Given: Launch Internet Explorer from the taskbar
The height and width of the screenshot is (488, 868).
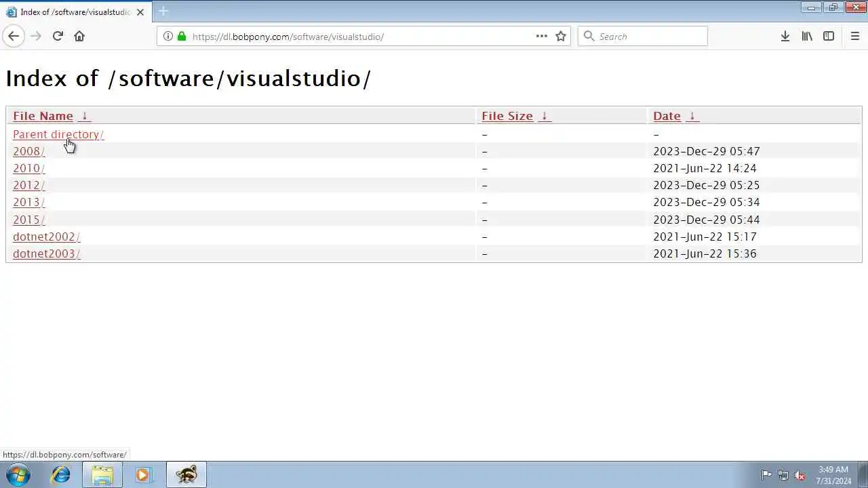Looking at the screenshot, I should click(x=61, y=474).
